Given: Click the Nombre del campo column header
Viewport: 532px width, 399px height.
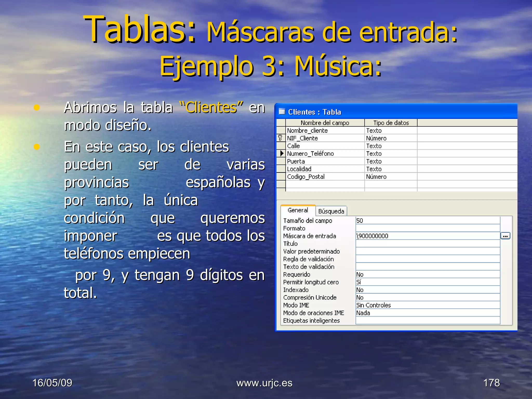Looking at the screenshot, I should (325, 123).
